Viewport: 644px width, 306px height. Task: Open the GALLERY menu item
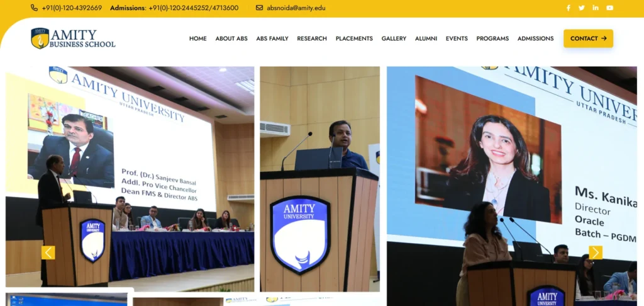(394, 38)
